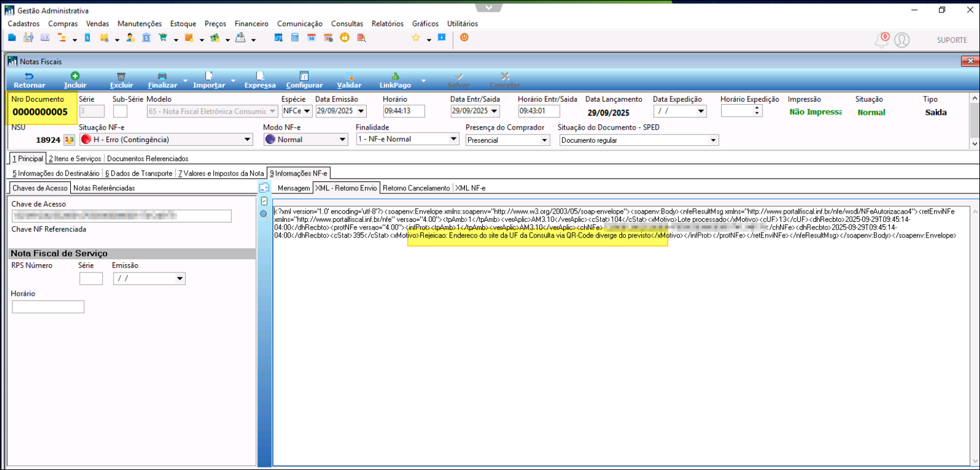This screenshot has height=470, width=980.
Task: Click the Configurar button
Action: tap(304, 80)
